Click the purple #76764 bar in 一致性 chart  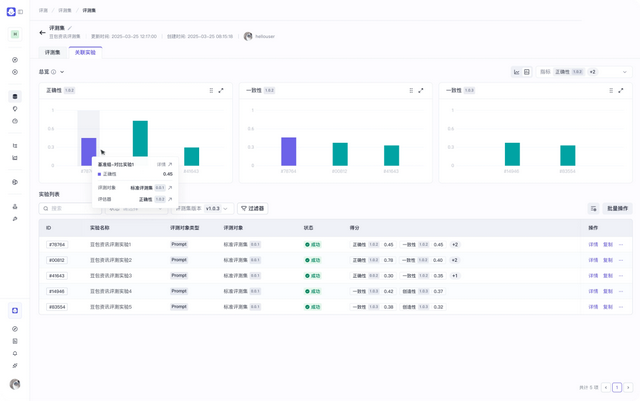(x=288, y=151)
